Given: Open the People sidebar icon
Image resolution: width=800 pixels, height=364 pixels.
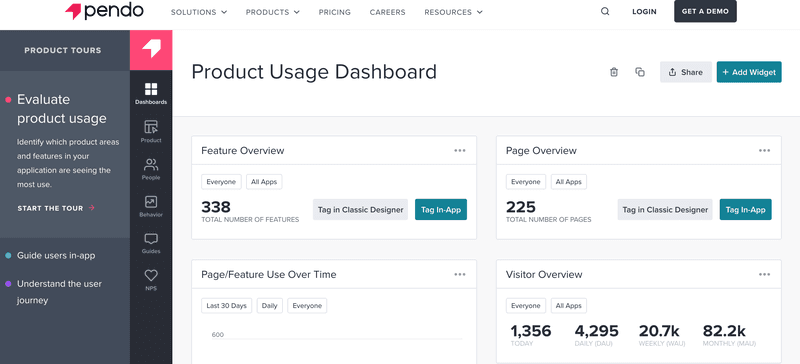Looking at the screenshot, I should click(151, 169).
